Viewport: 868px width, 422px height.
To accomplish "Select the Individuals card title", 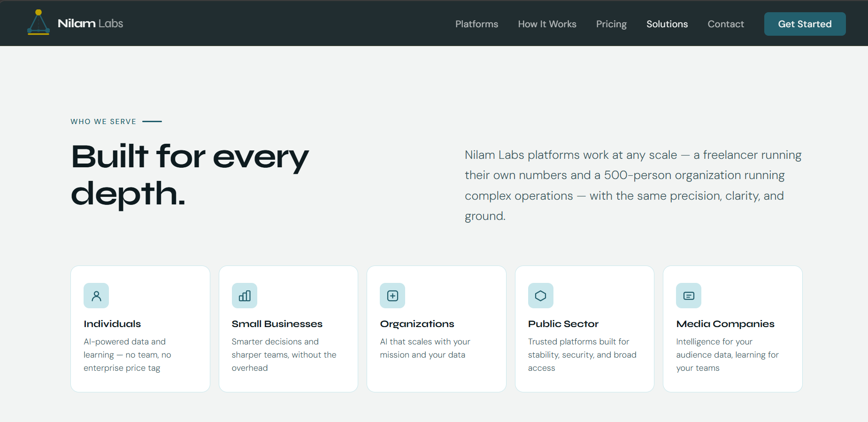I will coord(112,324).
